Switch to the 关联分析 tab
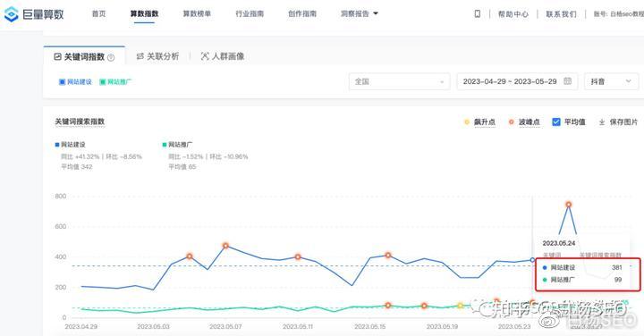Viewport: 644px width, 336px height. click(157, 56)
